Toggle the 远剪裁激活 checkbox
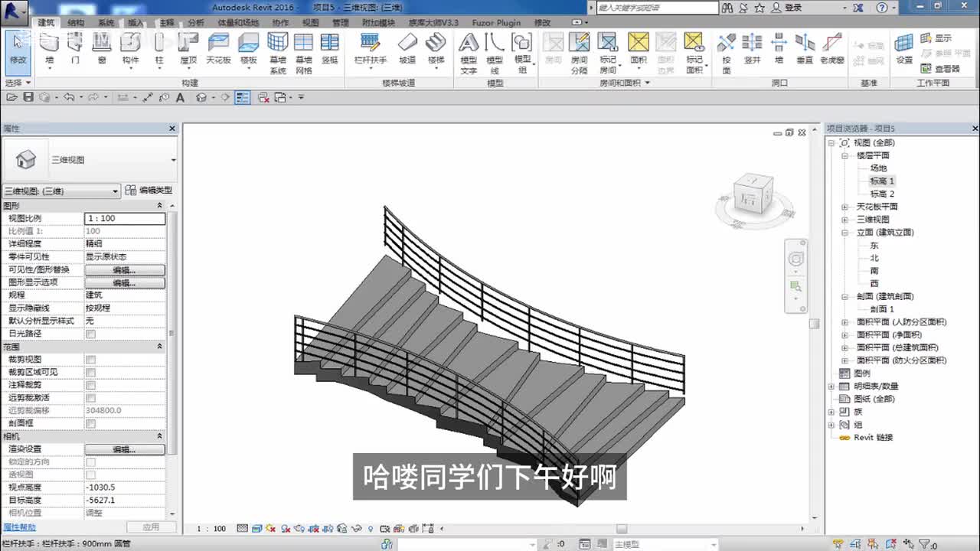The image size is (980, 551). [91, 398]
